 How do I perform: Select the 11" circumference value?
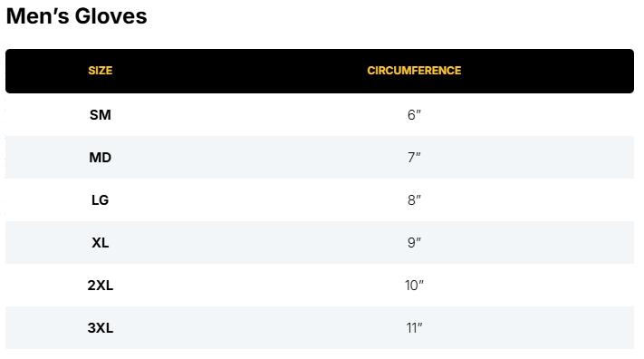click(414, 328)
